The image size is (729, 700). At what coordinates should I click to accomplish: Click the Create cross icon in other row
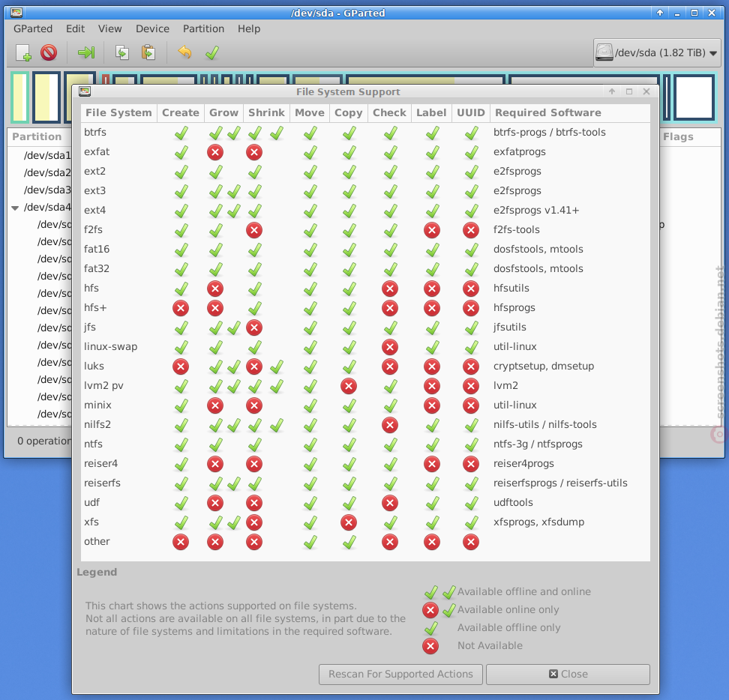tap(181, 542)
